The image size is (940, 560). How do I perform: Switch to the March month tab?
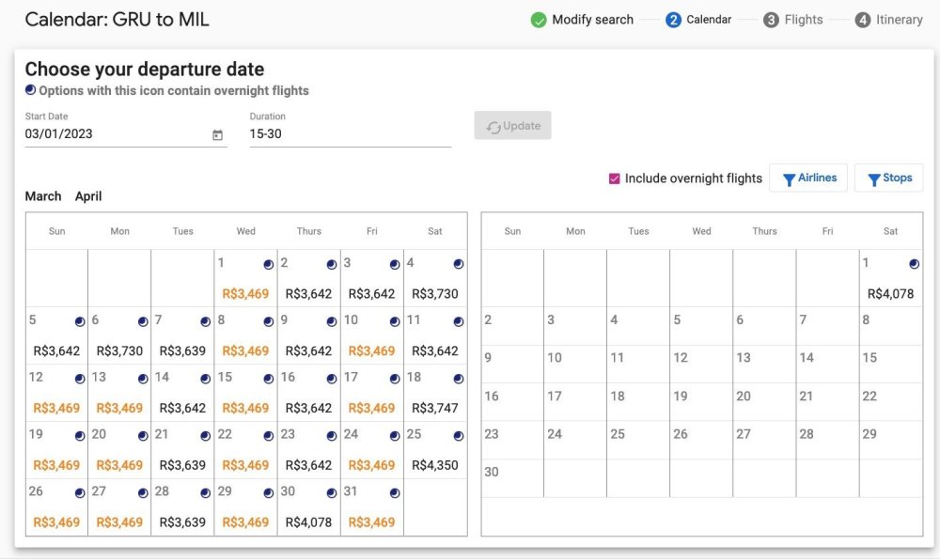tap(43, 196)
